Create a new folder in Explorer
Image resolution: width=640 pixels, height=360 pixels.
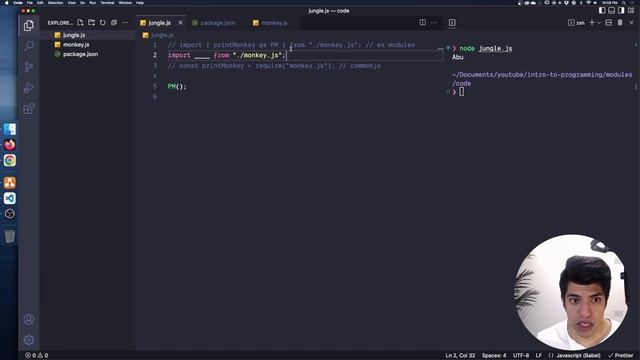coord(91,23)
